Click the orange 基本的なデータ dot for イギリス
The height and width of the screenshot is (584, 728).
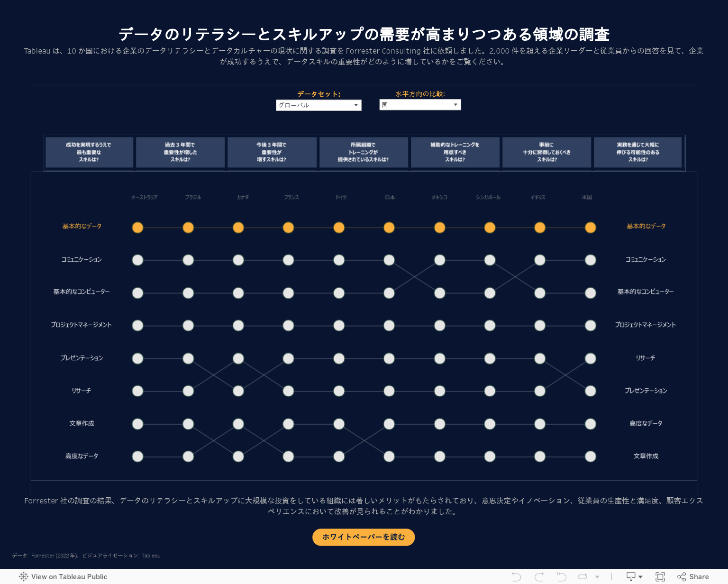[x=540, y=228]
